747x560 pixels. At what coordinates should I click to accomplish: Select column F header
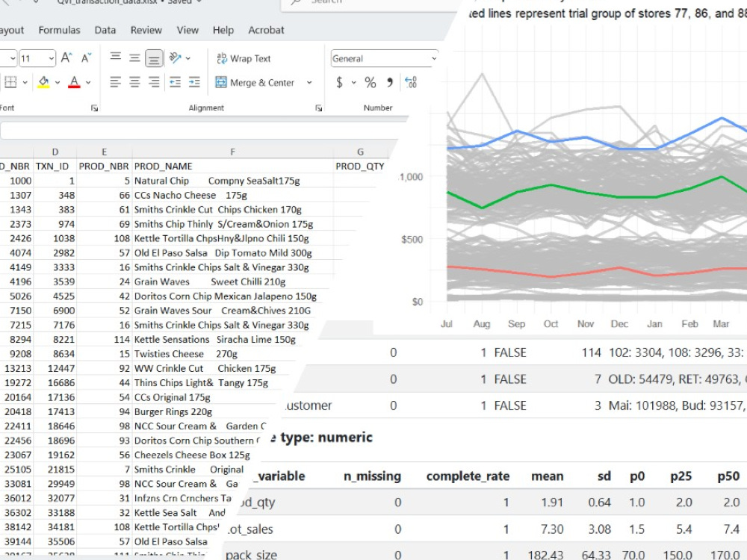tap(232, 152)
